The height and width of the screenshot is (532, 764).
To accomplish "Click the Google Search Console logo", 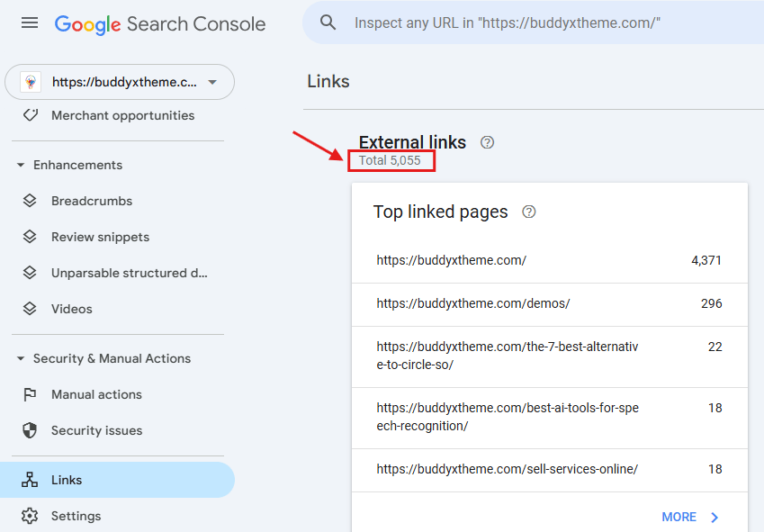I will tap(160, 24).
